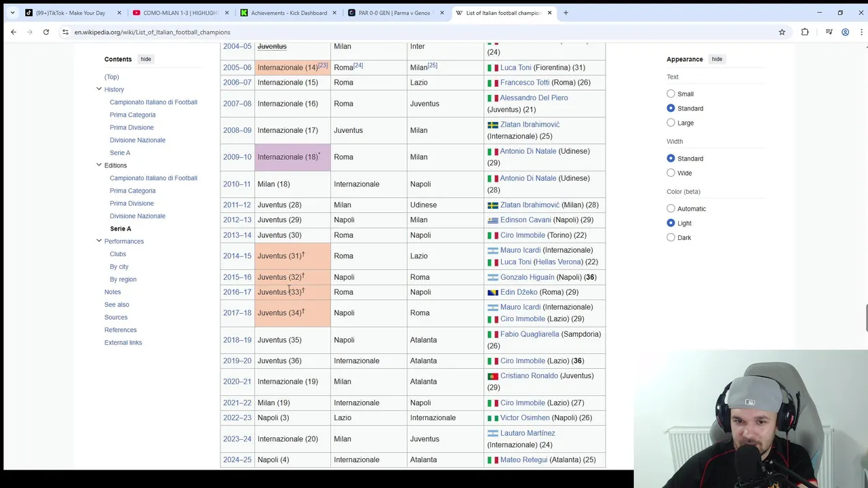Select Large text size
Image resolution: width=868 pixels, height=488 pixels.
coord(671,123)
